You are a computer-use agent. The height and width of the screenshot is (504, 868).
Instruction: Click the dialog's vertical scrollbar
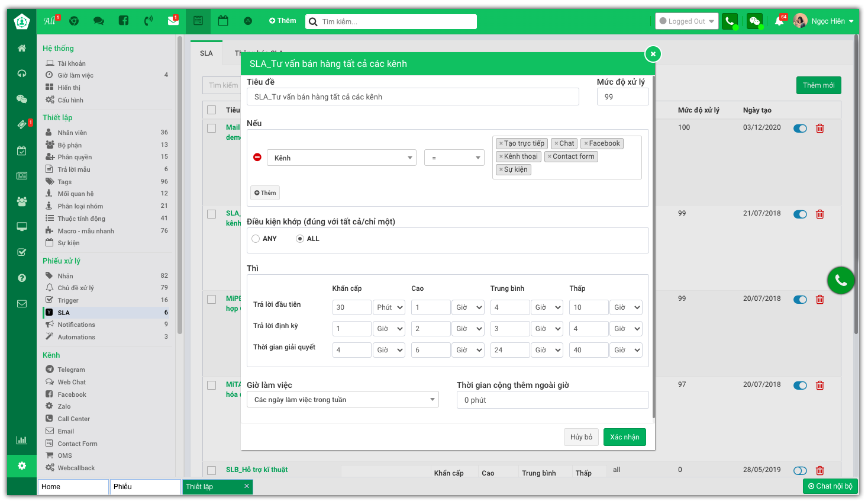coord(653,237)
